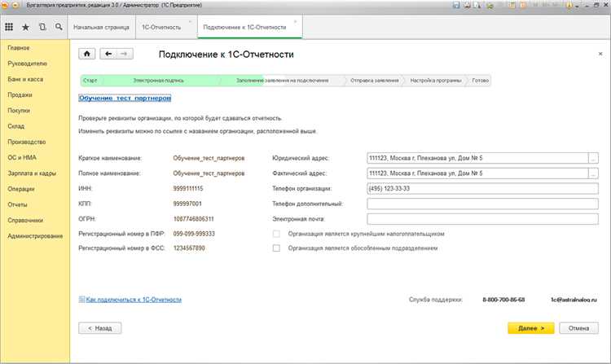Click the Отмена button

click(578, 328)
